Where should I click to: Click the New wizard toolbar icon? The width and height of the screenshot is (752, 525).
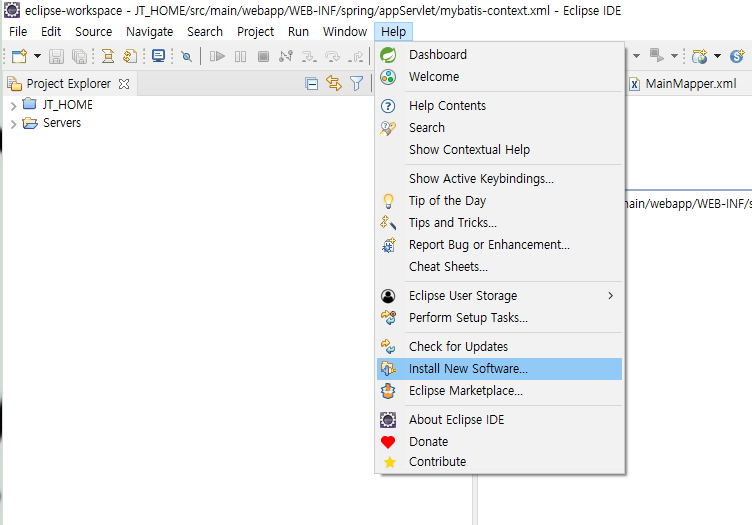point(19,57)
